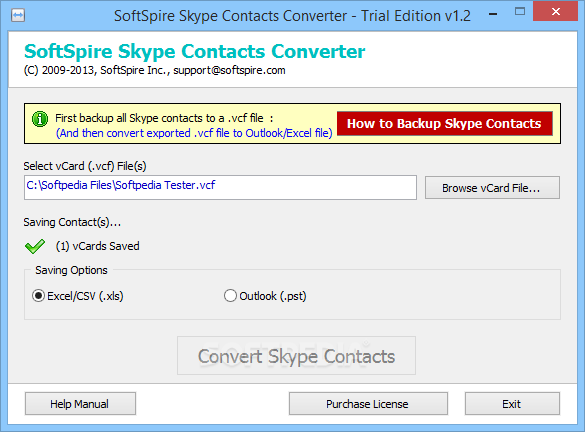Click Browse vCard File button
585x432 pixels.
tap(492, 188)
